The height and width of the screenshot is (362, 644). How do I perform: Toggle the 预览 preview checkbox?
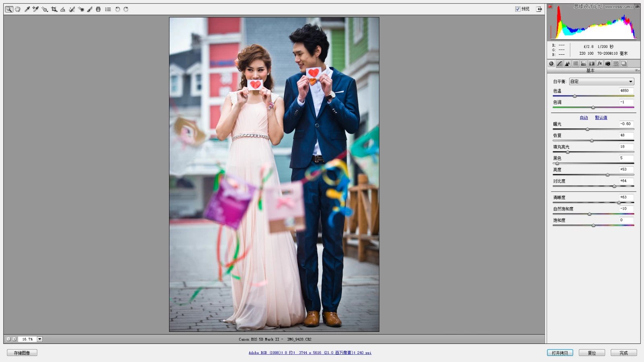click(518, 8)
